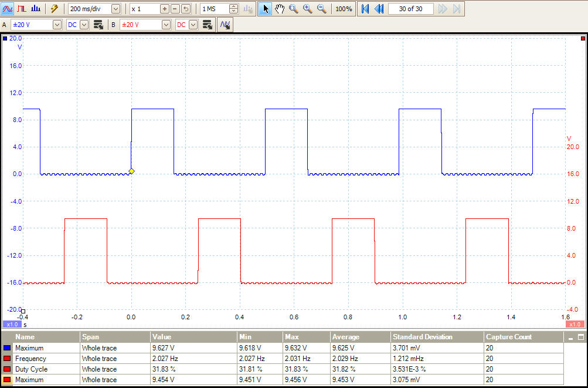Select the blue Maximum measurement row
The image size is (588, 388).
pos(283,348)
